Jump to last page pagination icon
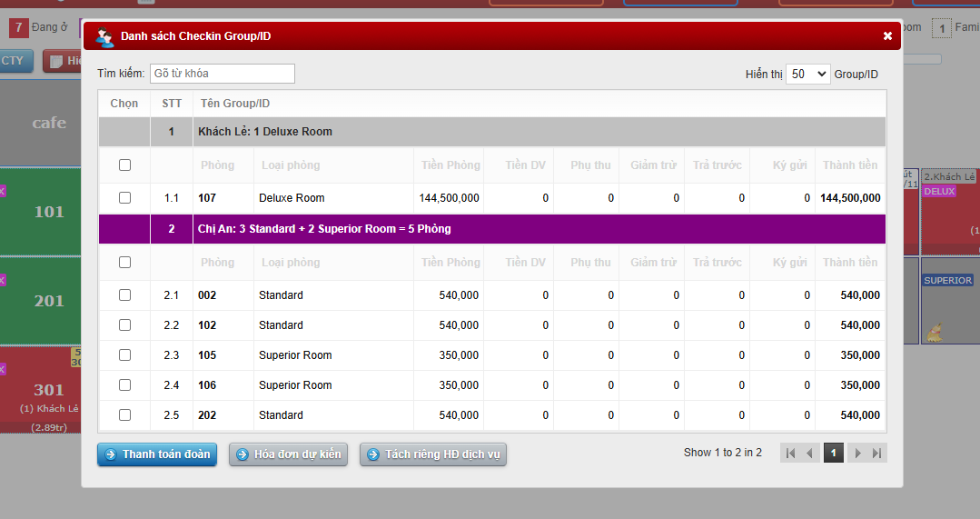Viewport: 980px width, 519px height. (876, 453)
